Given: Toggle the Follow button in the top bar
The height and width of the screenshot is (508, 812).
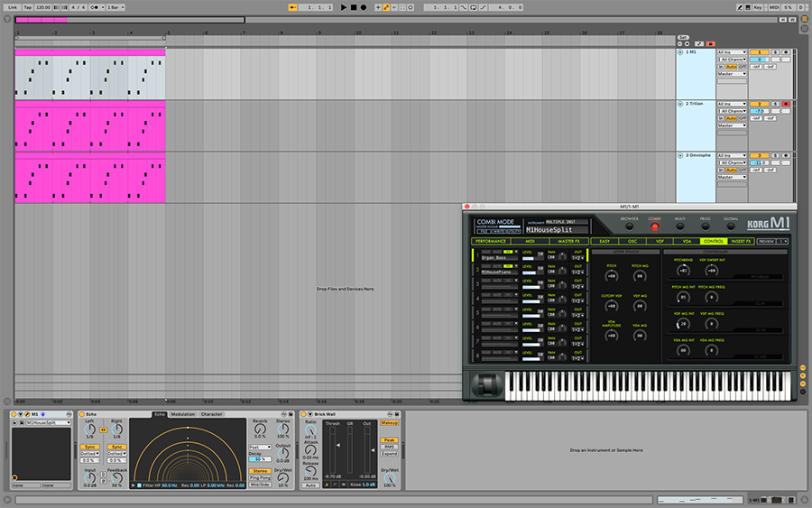Looking at the screenshot, I should point(292,7).
